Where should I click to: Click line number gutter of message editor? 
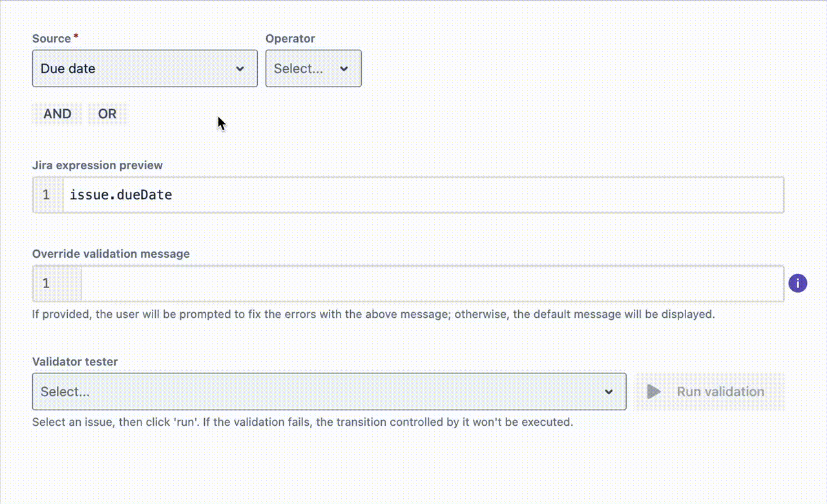point(46,283)
